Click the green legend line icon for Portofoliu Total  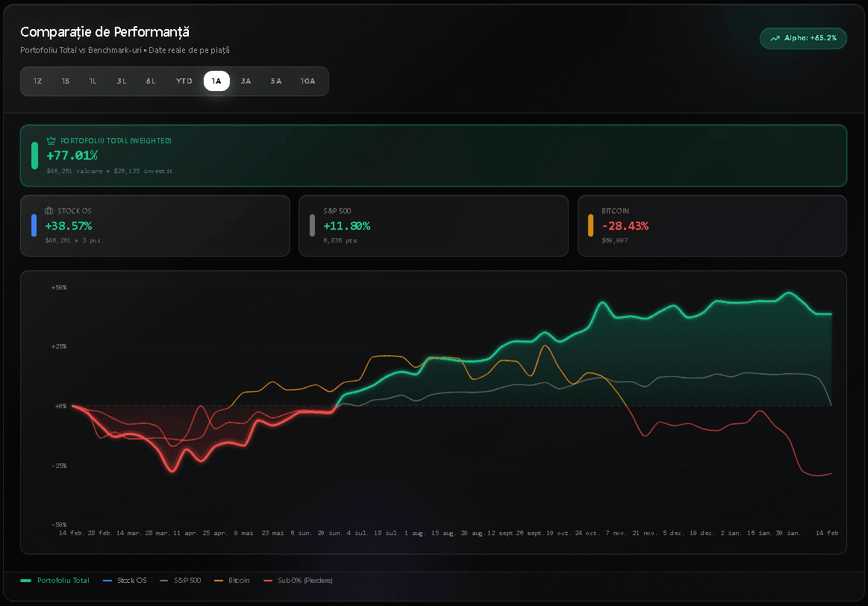pyautogui.click(x=27, y=580)
